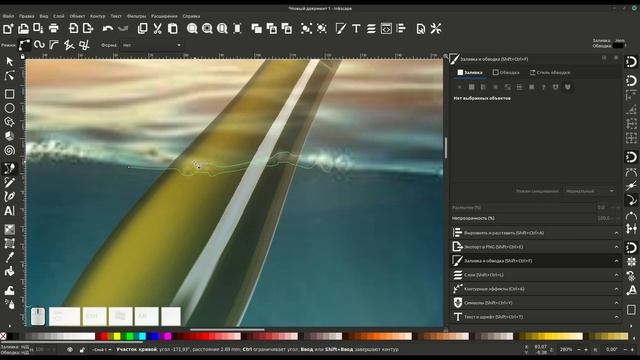
Task: Select the Star/polygon tool
Action: pyautogui.click(x=9, y=122)
